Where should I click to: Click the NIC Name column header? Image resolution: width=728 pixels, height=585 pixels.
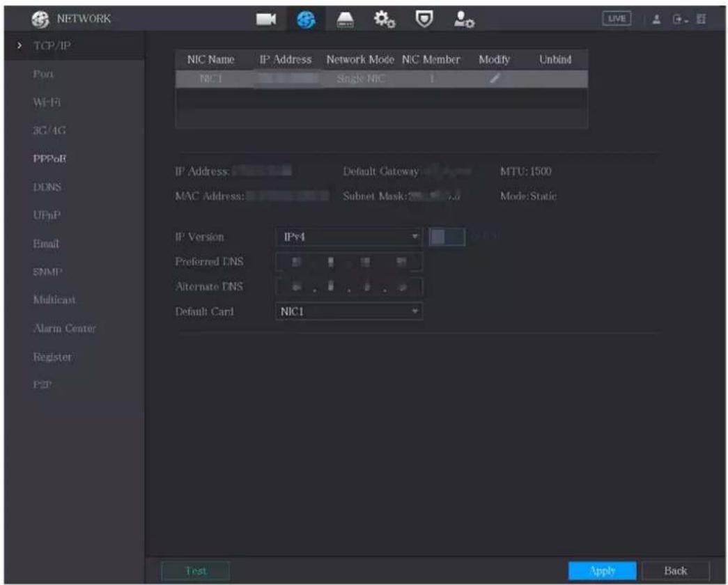(x=211, y=59)
